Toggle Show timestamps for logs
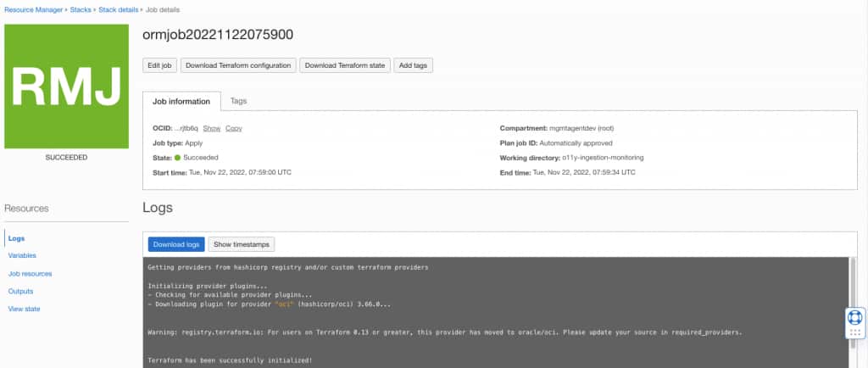This screenshot has width=868, height=368. [x=242, y=244]
